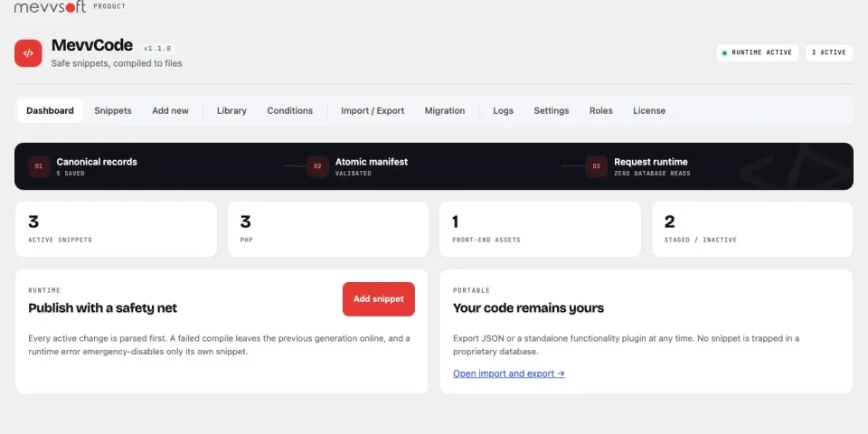Click the MevvCode product title
This screenshot has height=434, width=868.
coord(92,45)
